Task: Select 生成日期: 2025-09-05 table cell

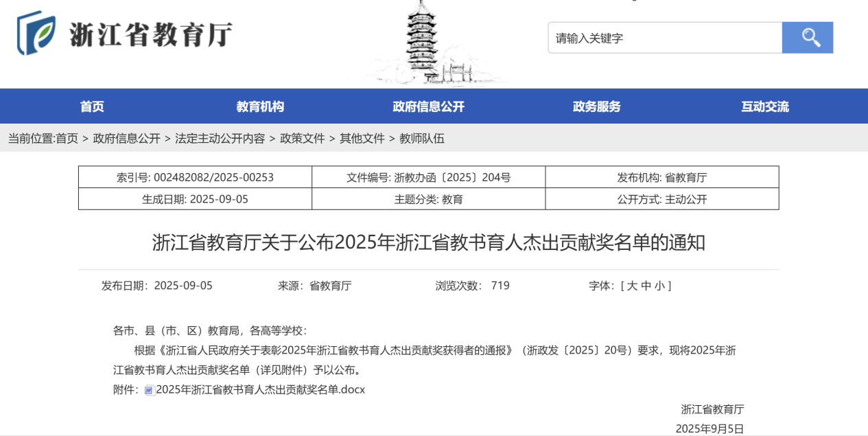Action: [196, 199]
